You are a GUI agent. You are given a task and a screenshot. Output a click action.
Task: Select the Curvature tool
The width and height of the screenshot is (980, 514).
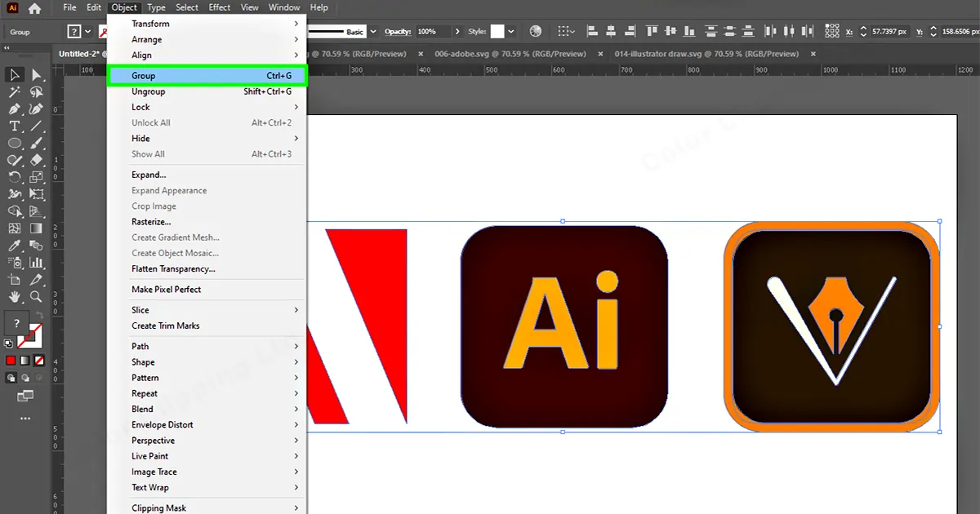[x=36, y=109]
